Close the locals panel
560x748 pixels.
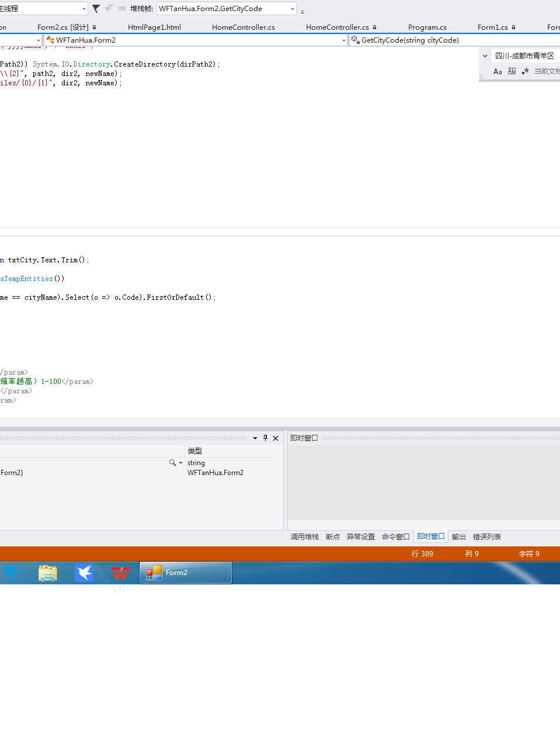point(276,438)
